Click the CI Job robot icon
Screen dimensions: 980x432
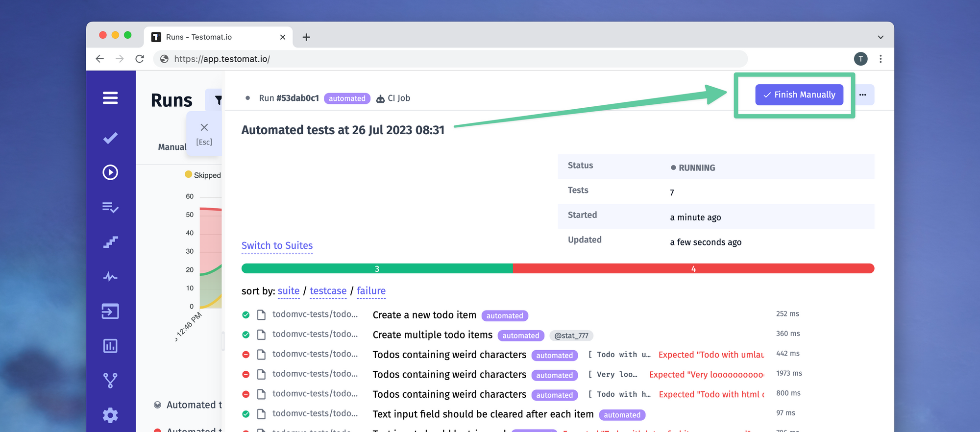(380, 99)
